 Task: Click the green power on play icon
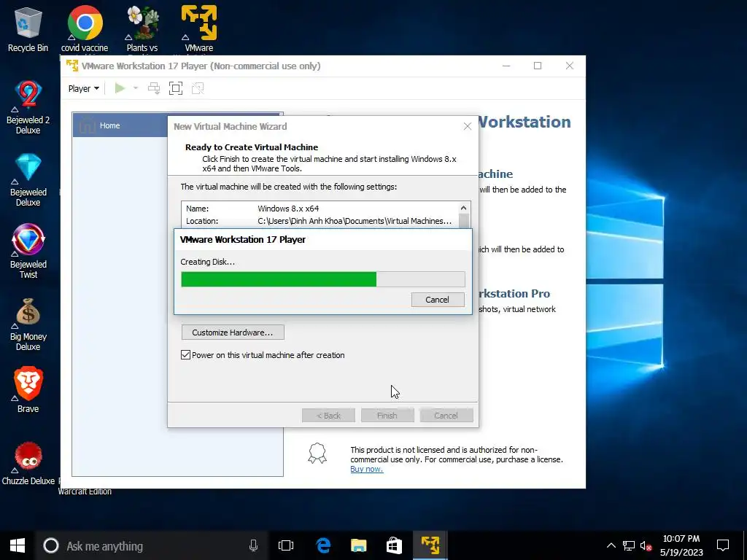pos(120,88)
